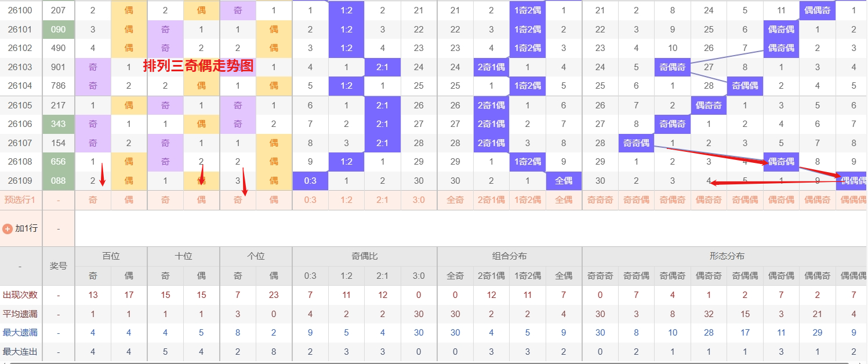Toggle 全奇 in the 预选行1 row
This screenshot has height=364, width=868.
point(455,200)
